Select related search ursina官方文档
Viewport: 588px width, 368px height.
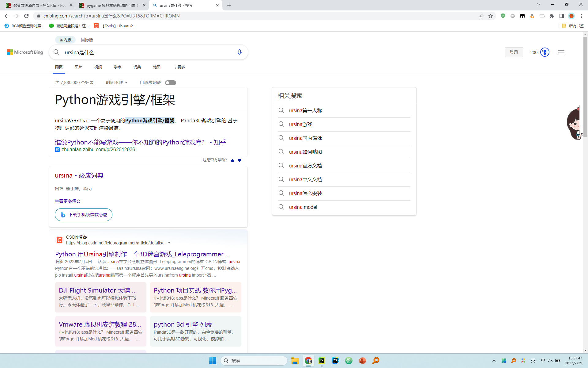(x=344, y=166)
